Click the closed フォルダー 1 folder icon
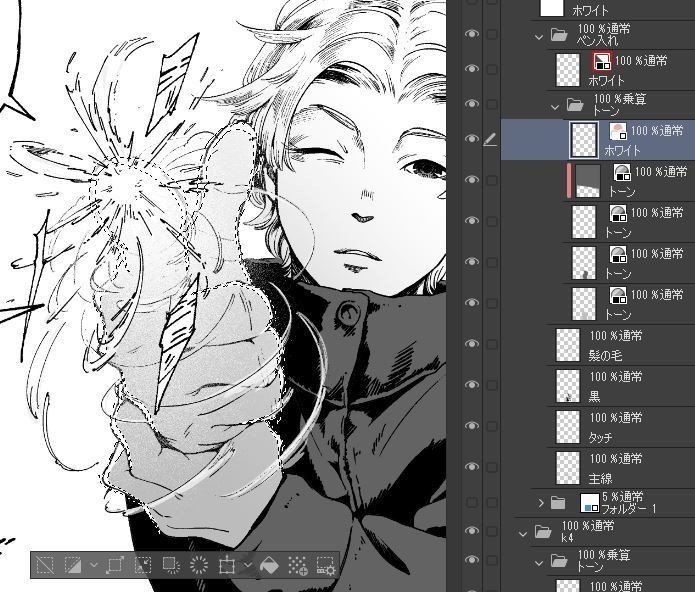 click(558, 502)
